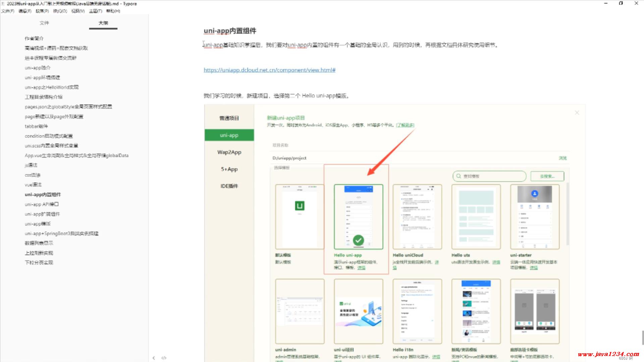
Task: Open the 帮助(H) menu
Action: pyautogui.click(x=113, y=11)
